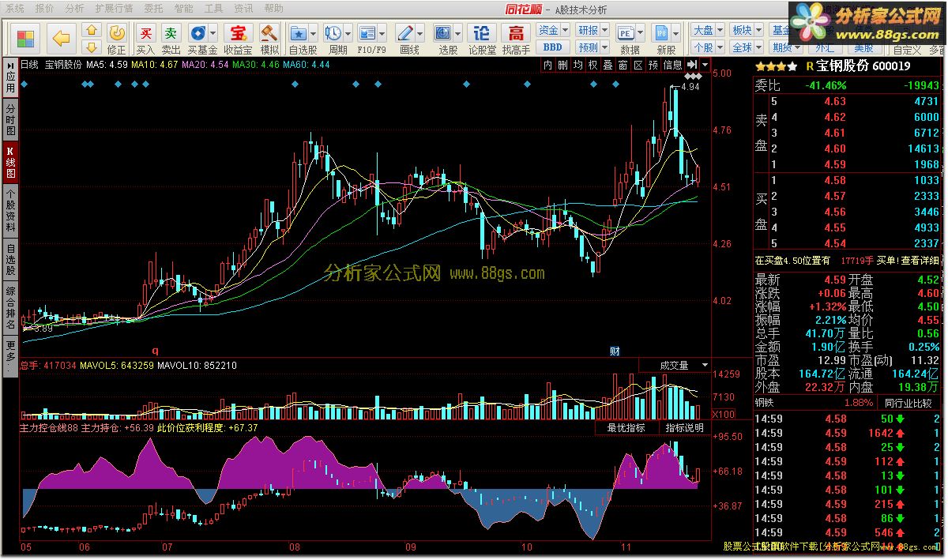
Task: Open the 委托 menu
Action: (154, 9)
